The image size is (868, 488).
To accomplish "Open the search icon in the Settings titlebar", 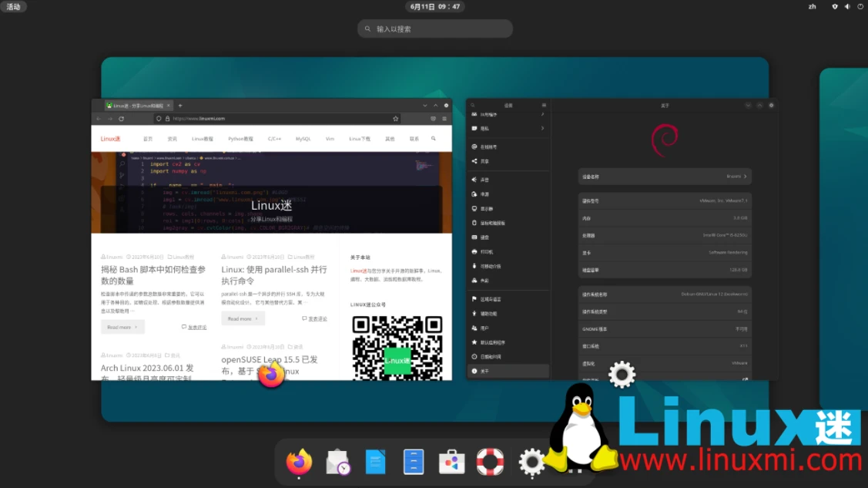I will (x=471, y=105).
